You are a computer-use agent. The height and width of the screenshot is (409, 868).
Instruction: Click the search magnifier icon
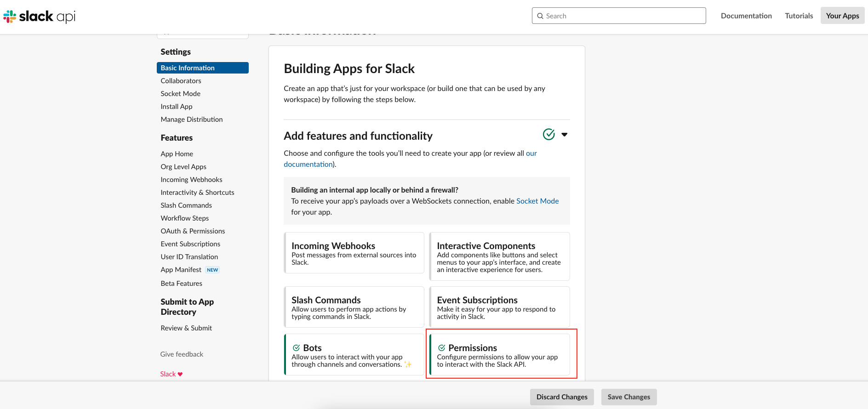point(540,16)
